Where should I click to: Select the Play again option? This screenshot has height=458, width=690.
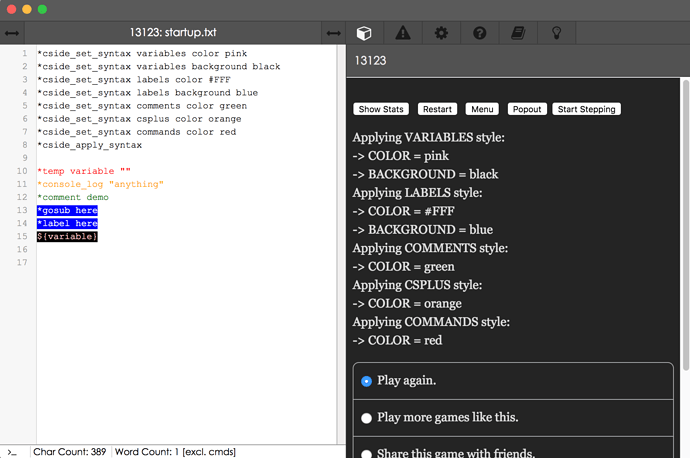(x=513, y=381)
